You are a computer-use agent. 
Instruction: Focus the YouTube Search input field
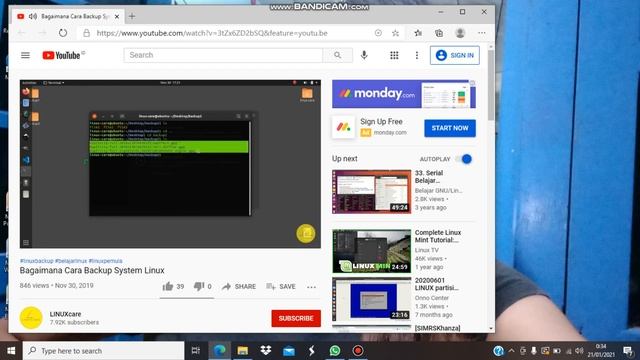pos(223,55)
